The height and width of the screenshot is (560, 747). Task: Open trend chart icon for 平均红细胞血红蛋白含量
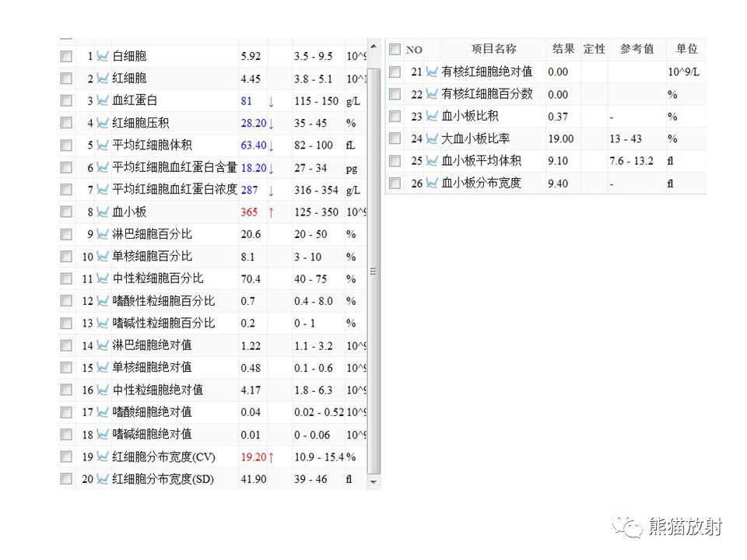pos(103,167)
